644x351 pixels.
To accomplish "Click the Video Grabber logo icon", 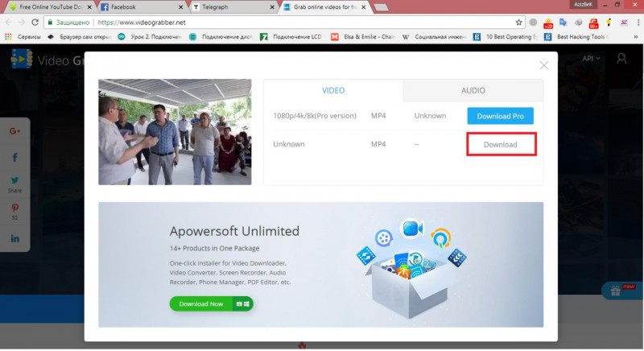I will click(22, 59).
